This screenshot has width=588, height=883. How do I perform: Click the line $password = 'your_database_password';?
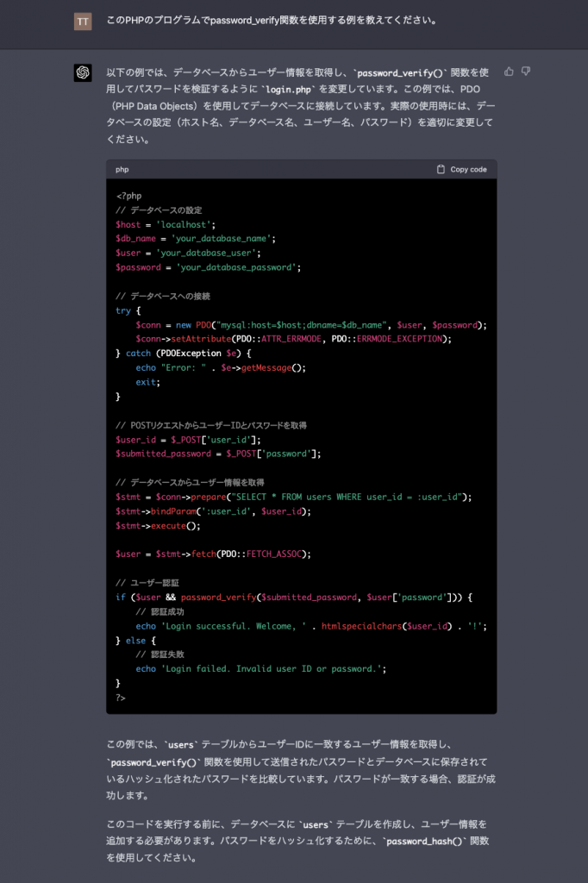coord(208,267)
